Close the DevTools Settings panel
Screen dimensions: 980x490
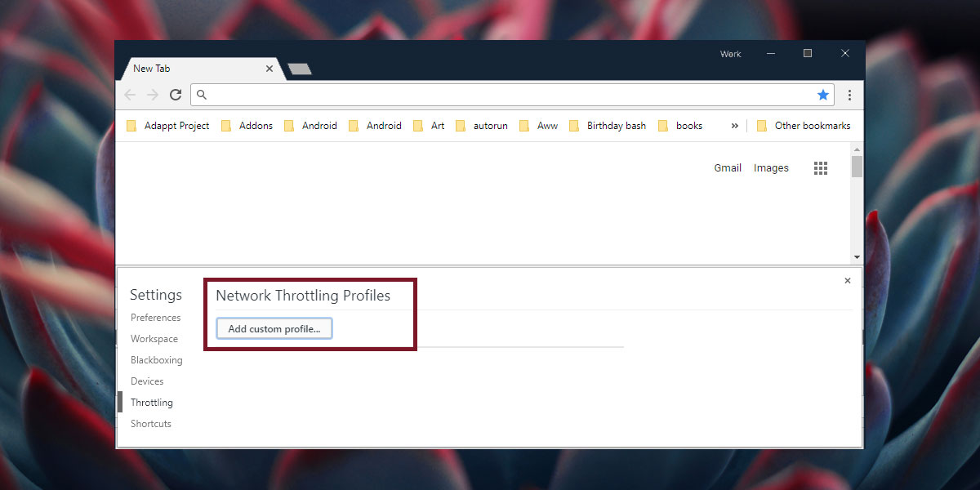[847, 280]
